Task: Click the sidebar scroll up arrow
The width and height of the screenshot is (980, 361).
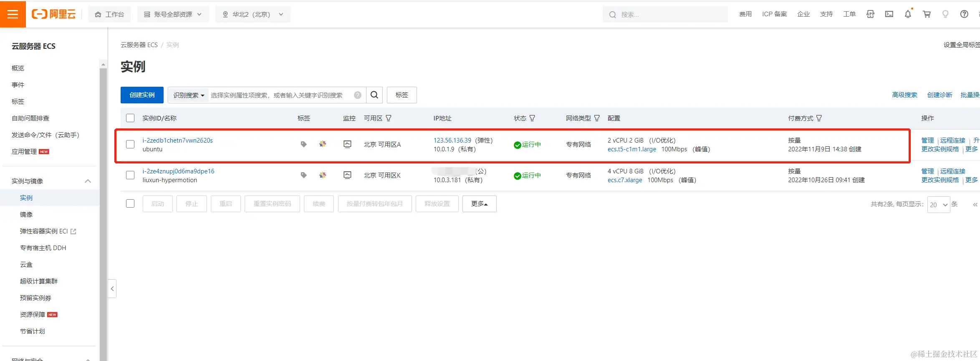Action: (103, 65)
